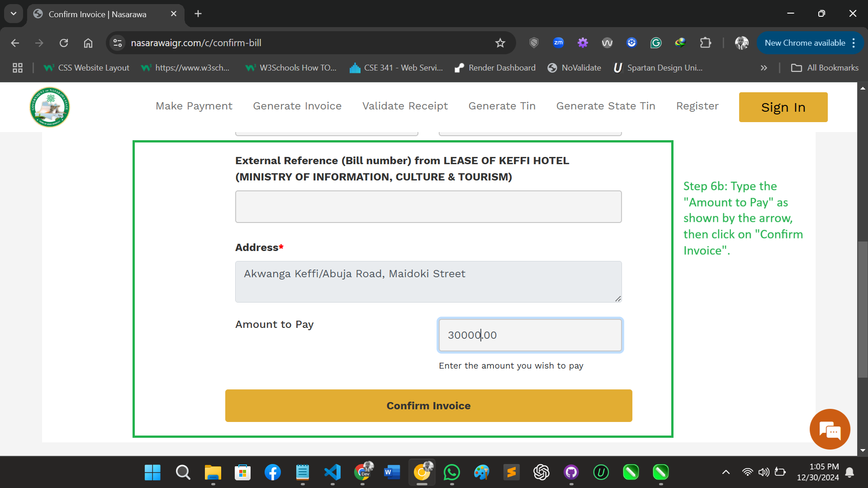Viewport: 868px width, 488px height.
Task: Open the purple gear extension icon
Action: coord(583,43)
